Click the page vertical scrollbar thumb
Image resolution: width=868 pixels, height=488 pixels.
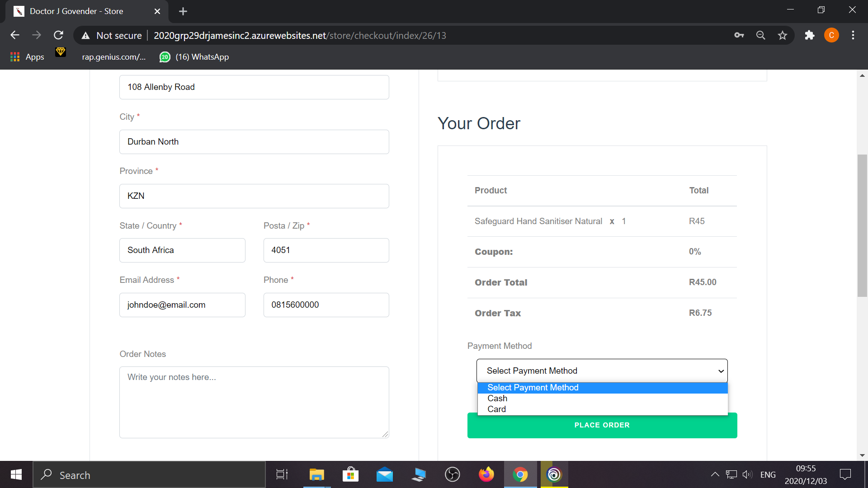[862, 226]
